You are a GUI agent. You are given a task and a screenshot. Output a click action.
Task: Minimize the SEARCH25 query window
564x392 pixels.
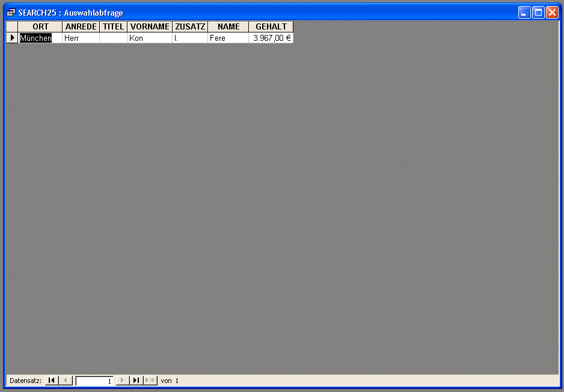pyautogui.click(x=524, y=13)
